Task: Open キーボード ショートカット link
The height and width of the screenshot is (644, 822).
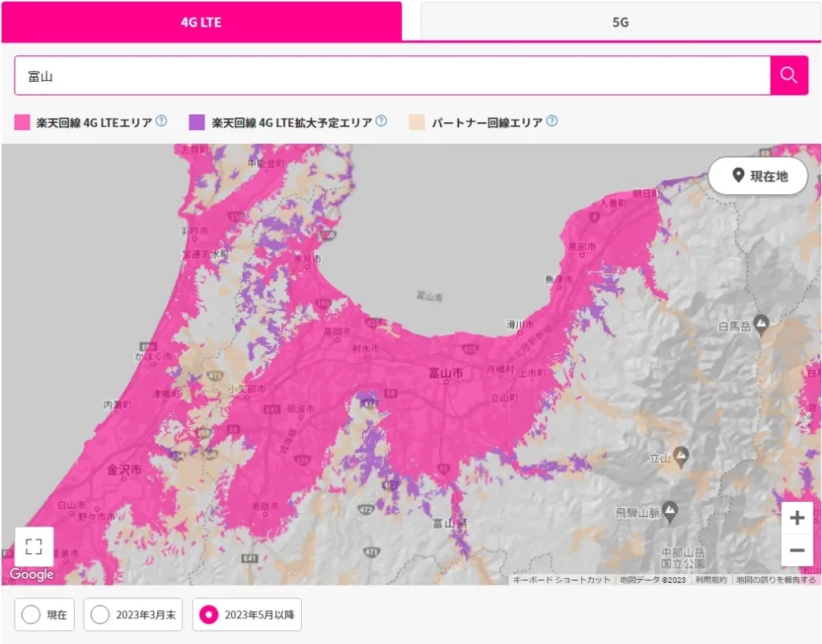Action: pyautogui.click(x=561, y=580)
